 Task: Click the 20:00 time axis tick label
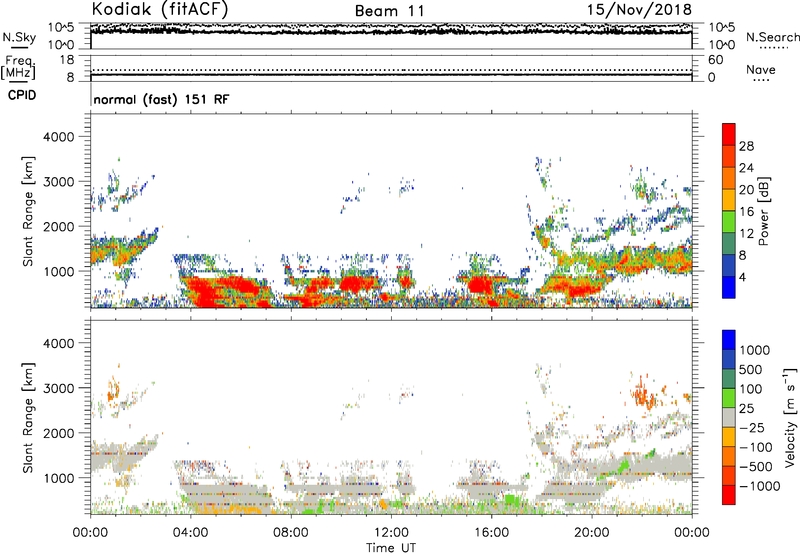point(592,532)
